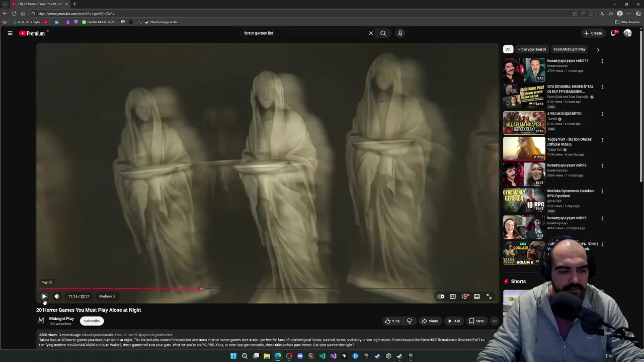Select the From your search chip

pyautogui.click(x=532, y=49)
